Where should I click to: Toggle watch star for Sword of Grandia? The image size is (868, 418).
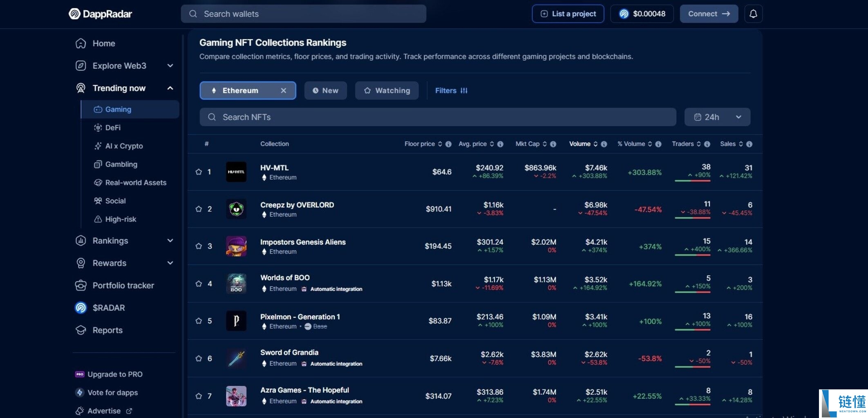(x=199, y=358)
